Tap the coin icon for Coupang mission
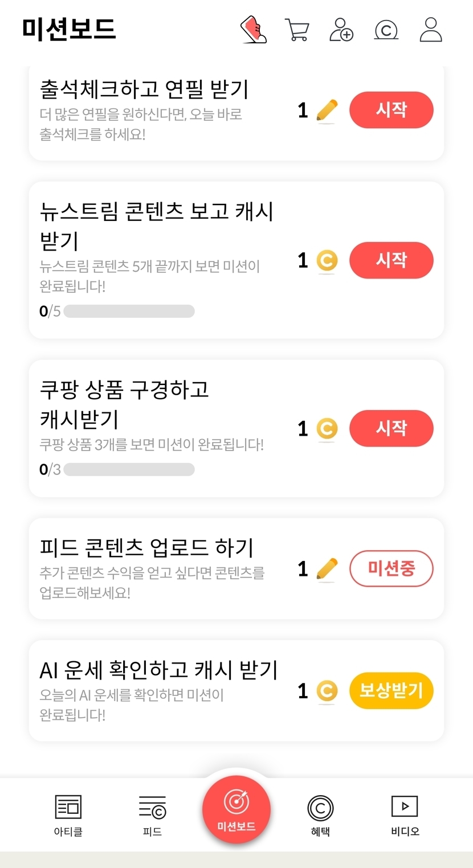This screenshot has height=868, width=473. pos(327,429)
